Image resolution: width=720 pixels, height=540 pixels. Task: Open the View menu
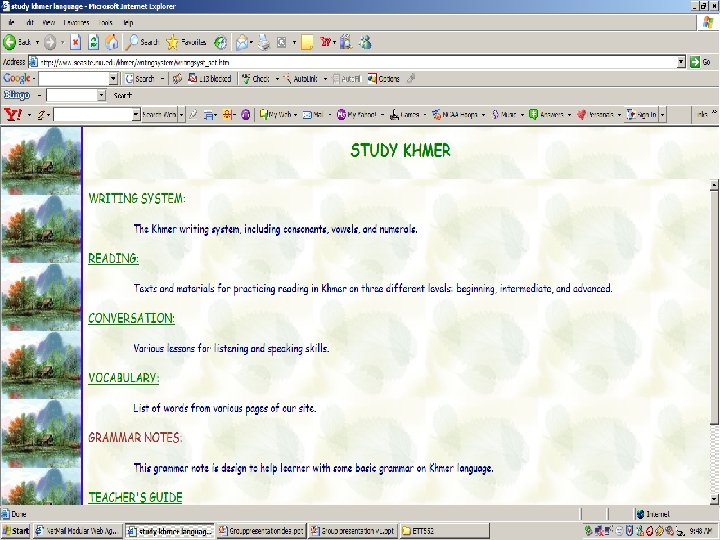[x=48, y=22]
